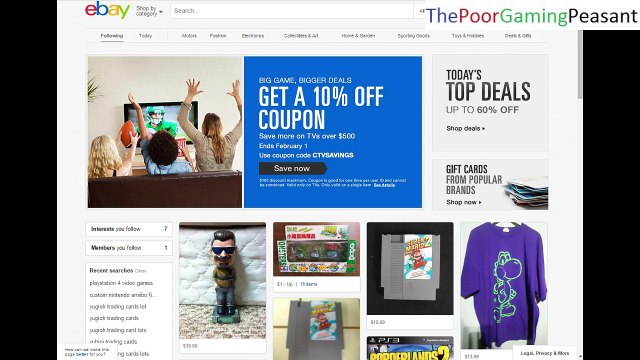
Task: Select Motors in the category menu
Action: 189,36
